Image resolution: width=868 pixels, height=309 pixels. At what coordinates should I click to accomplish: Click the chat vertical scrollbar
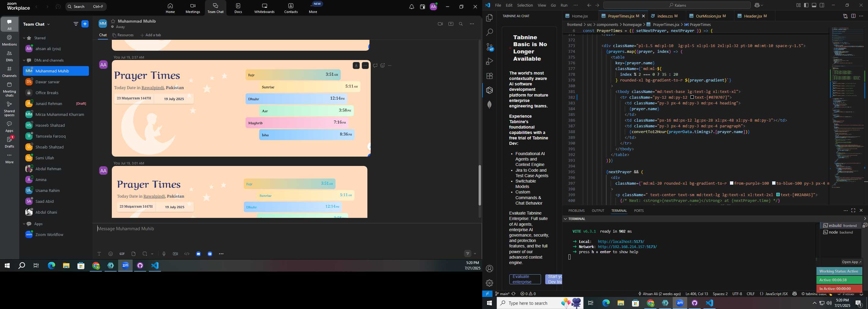(480, 185)
